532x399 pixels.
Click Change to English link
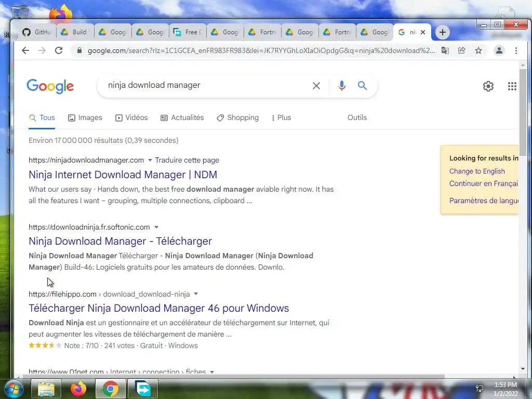[477, 171]
